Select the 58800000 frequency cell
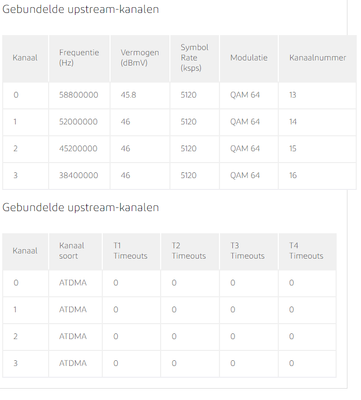Viewport: 361px width, 400px height. tap(79, 95)
